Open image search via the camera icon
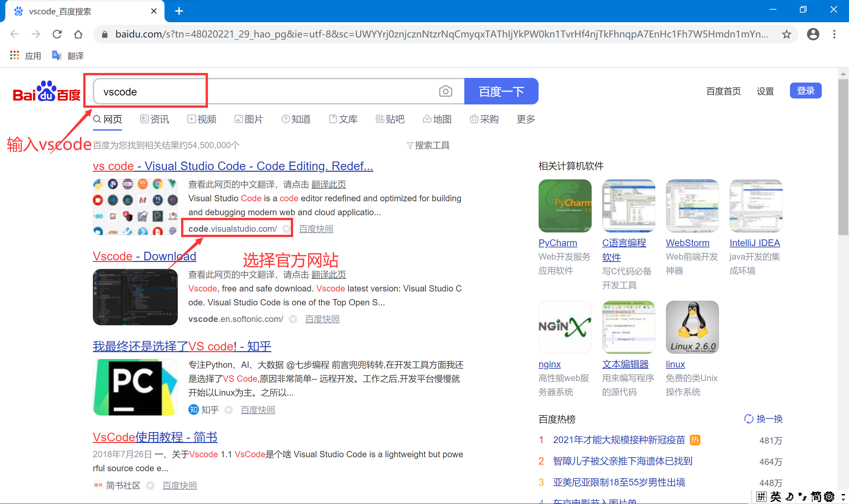Viewport: 849px width, 504px height. coord(445,92)
